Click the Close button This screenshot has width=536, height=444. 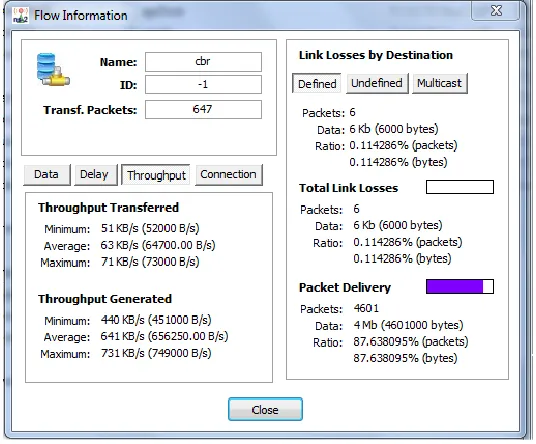pos(265,409)
